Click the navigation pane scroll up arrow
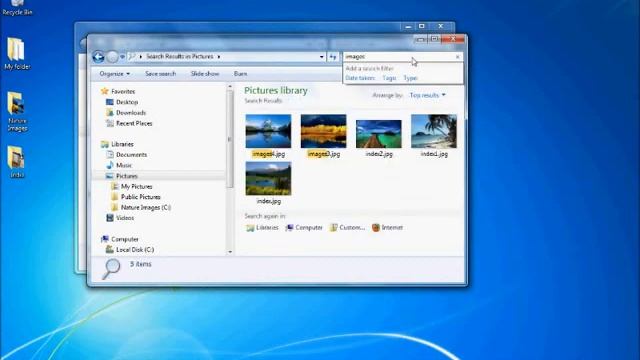This screenshot has width=640, height=360. pos(230,87)
